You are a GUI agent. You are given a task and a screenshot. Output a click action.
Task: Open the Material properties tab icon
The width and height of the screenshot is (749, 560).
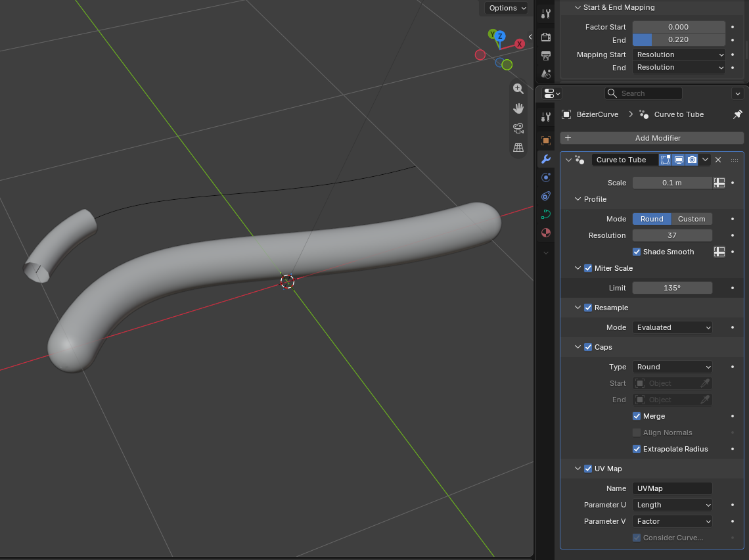(546, 233)
